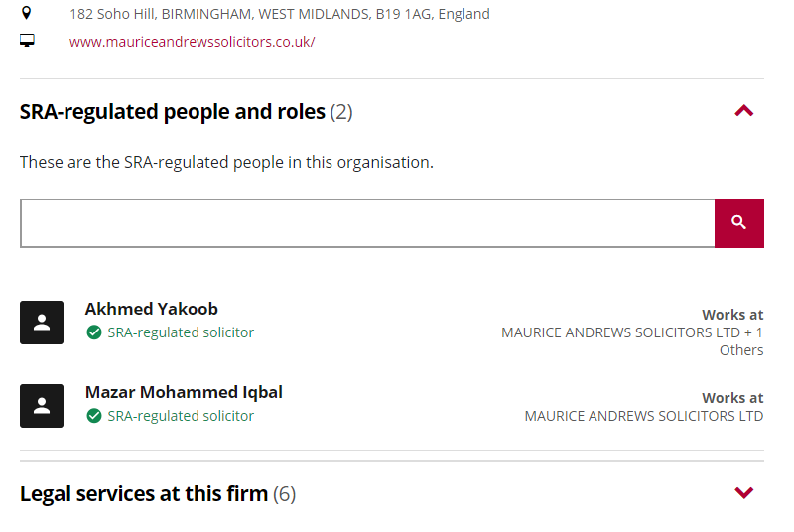
Task: Click the 'Legal services at this firm' heading
Action: 144,493
